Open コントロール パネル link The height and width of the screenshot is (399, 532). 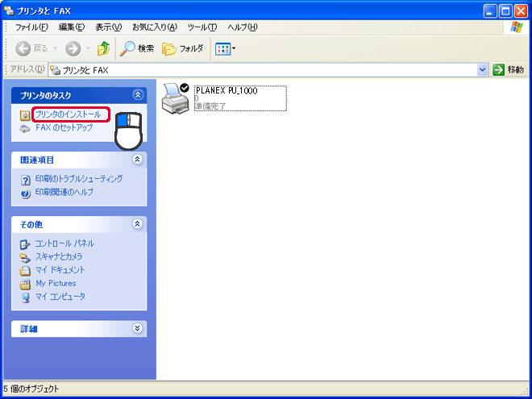[x=64, y=243]
